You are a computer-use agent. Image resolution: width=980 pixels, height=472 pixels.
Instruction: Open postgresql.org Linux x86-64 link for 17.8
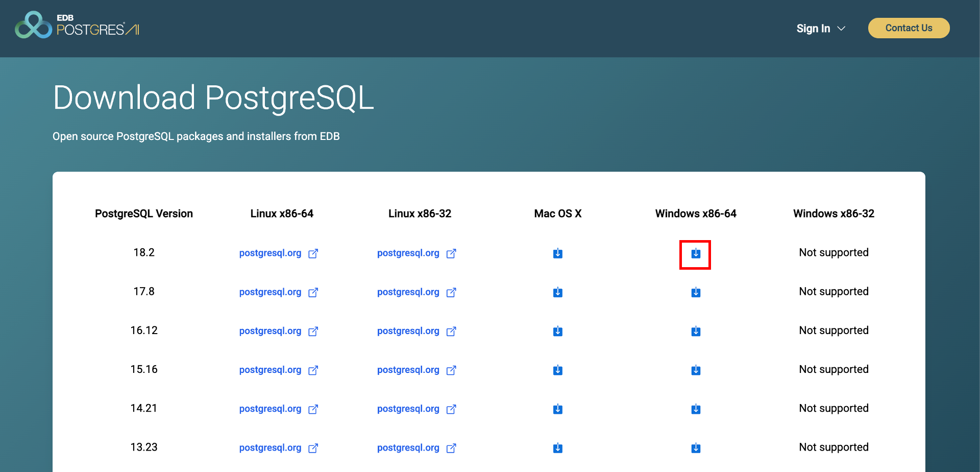279,292
